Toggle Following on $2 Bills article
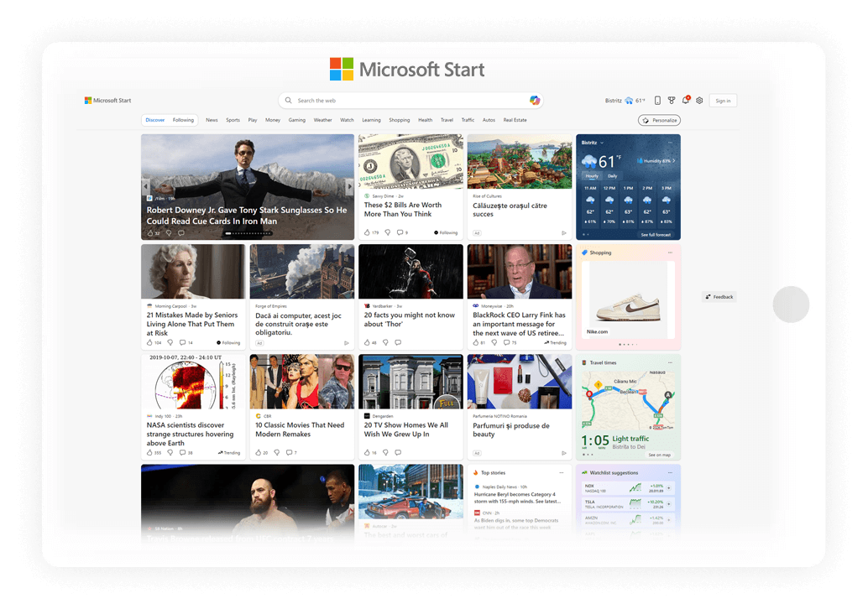 pyautogui.click(x=446, y=233)
